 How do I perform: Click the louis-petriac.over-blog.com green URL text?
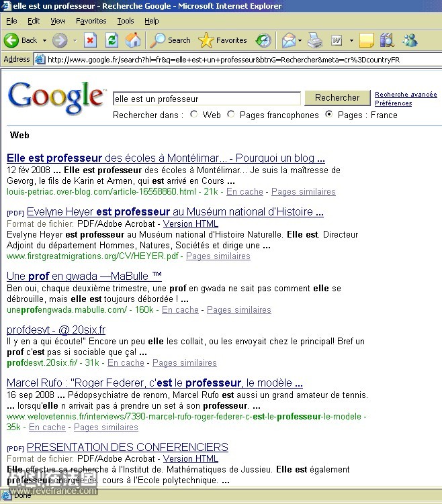tap(101, 191)
